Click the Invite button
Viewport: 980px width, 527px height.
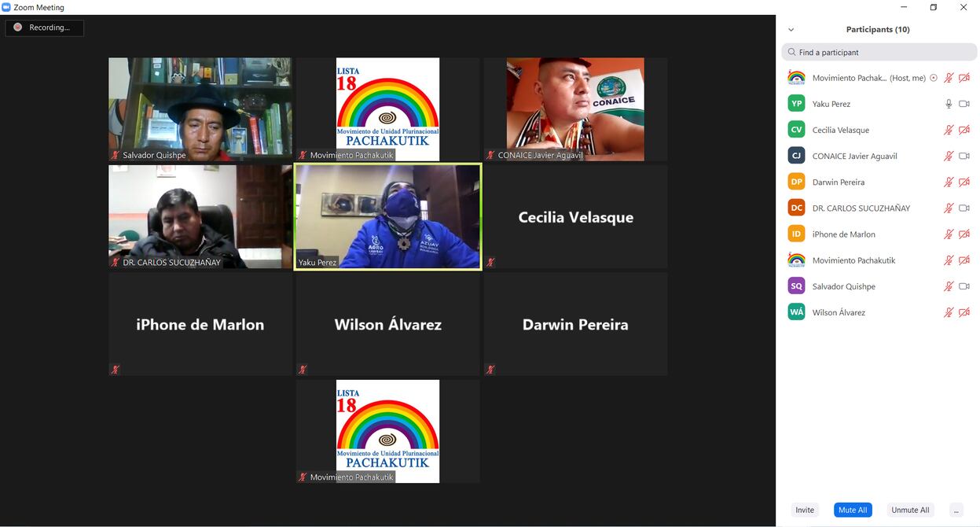point(805,510)
